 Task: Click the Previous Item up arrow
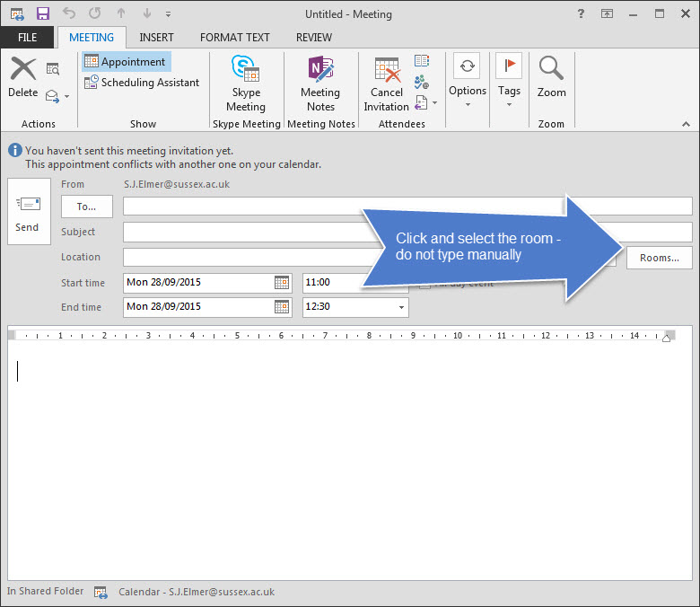point(121,13)
